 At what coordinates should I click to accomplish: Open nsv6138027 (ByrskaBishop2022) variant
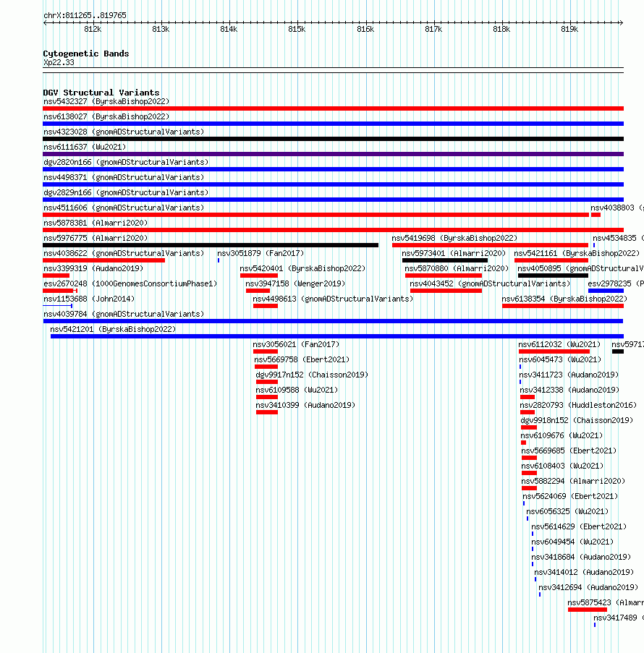point(106,116)
